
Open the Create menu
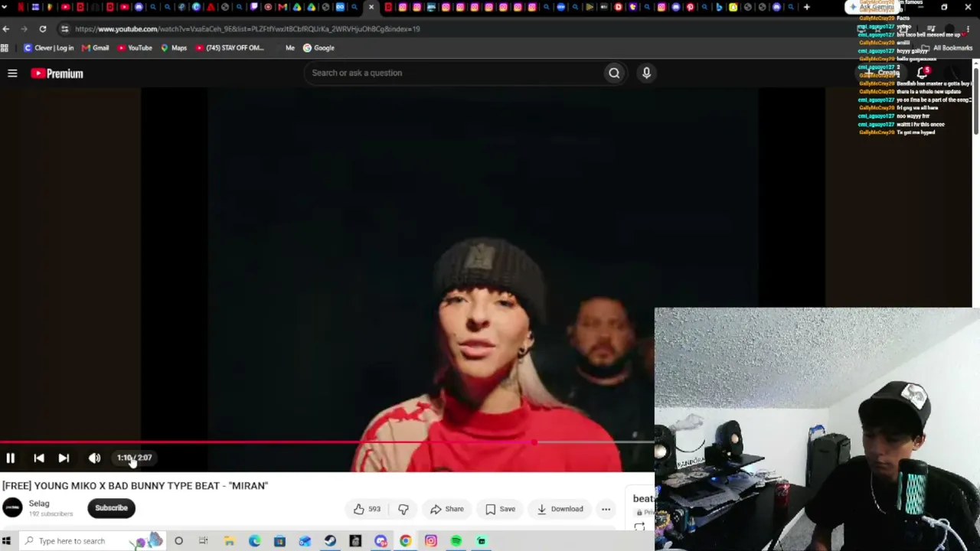[x=883, y=73]
